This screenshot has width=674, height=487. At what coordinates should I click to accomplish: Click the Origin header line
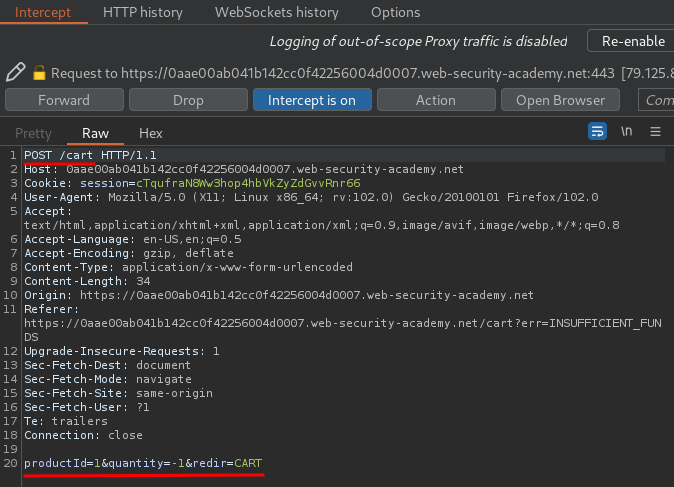279,295
